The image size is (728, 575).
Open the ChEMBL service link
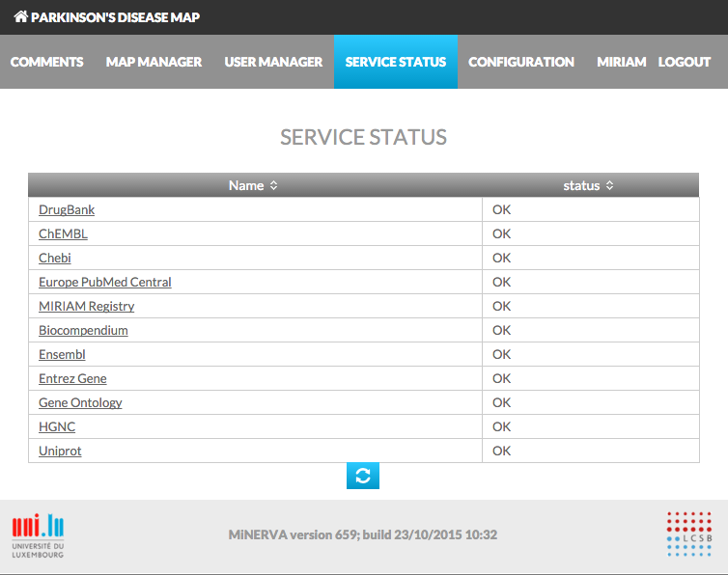[63, 233]
